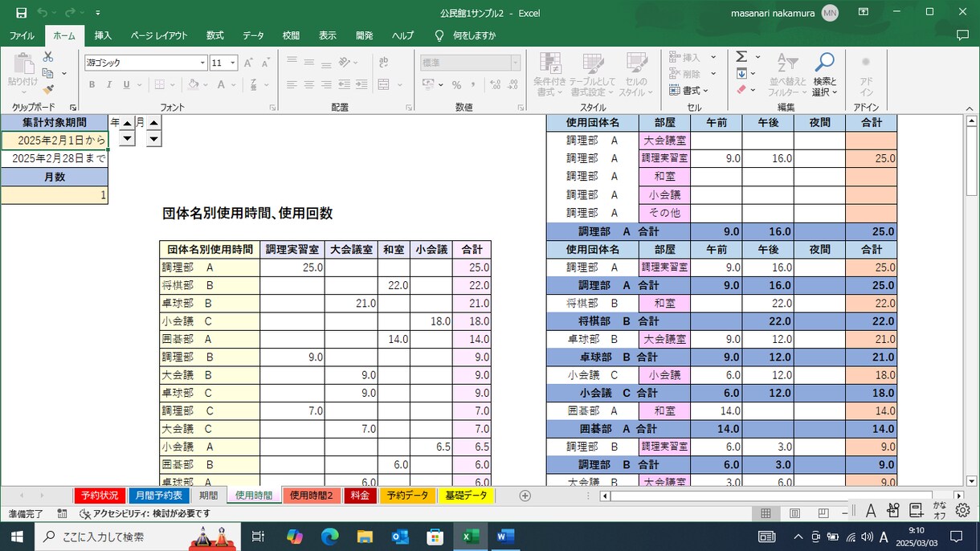
Task: Switch to the 基礎データ sheet tab
Action: tap(467, 496)
